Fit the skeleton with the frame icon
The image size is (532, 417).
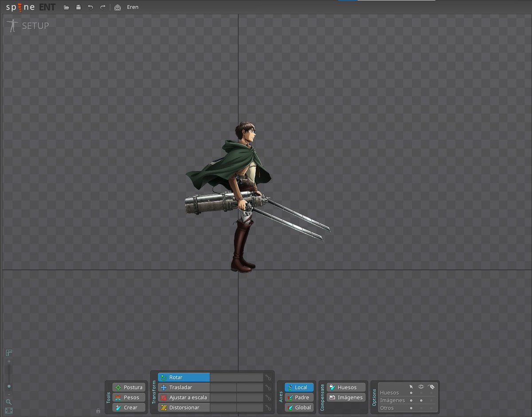tap(9, 411)
